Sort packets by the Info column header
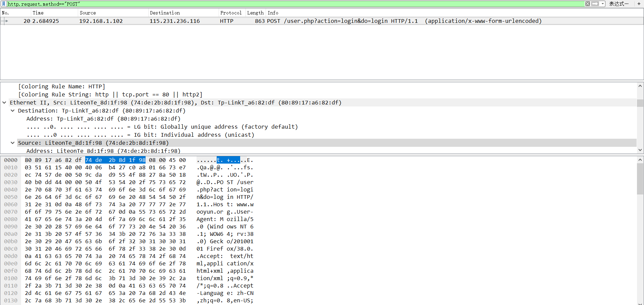644x305 pixels. [x=454, y=13]
